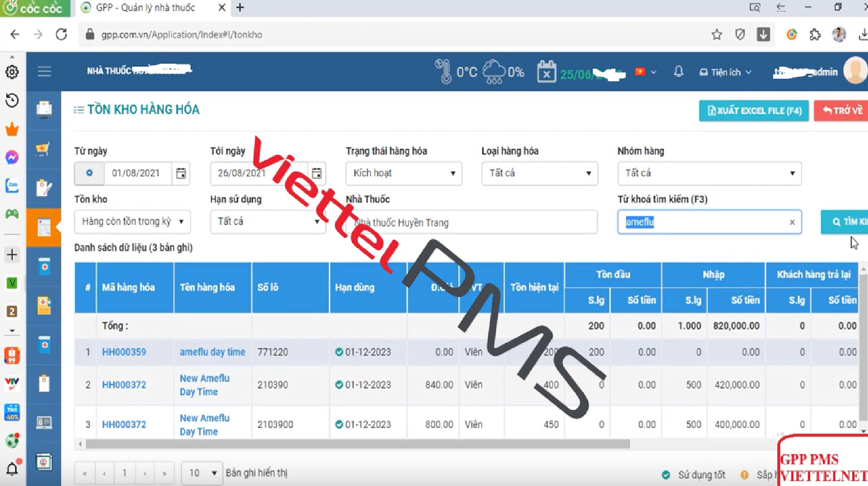Click the gear button beside Từ ngày
This screenshot has width=868, height=486.
click(x=89, y=173)
